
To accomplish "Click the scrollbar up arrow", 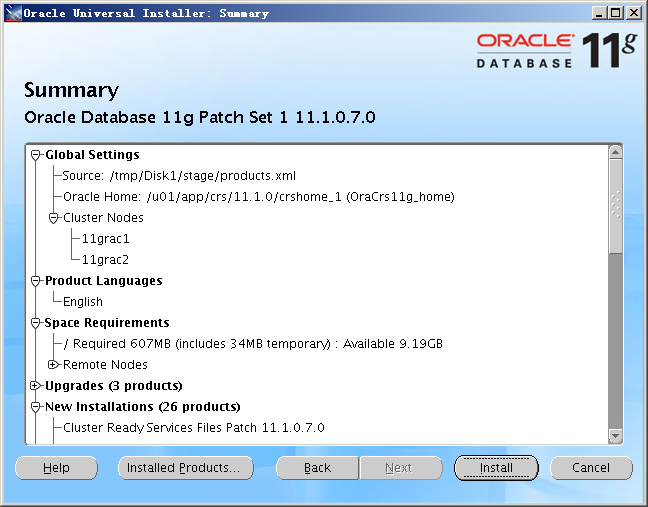I will click(615, 152).
